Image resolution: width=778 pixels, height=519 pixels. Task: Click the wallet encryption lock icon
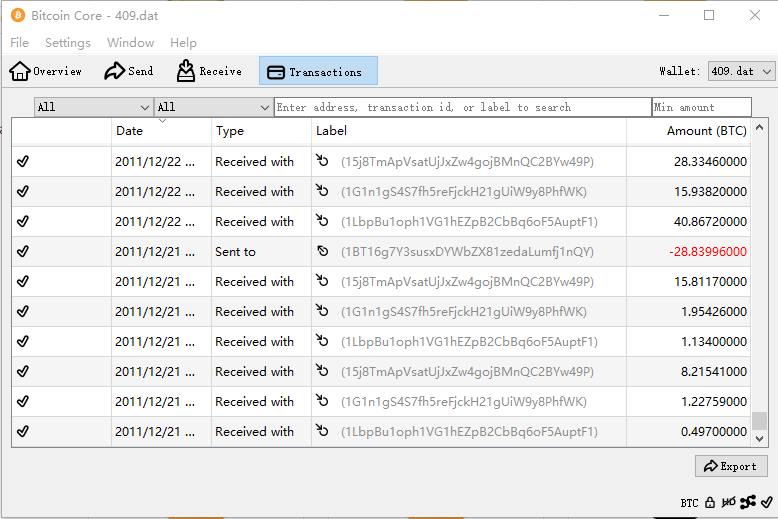[x=709, y=503]
